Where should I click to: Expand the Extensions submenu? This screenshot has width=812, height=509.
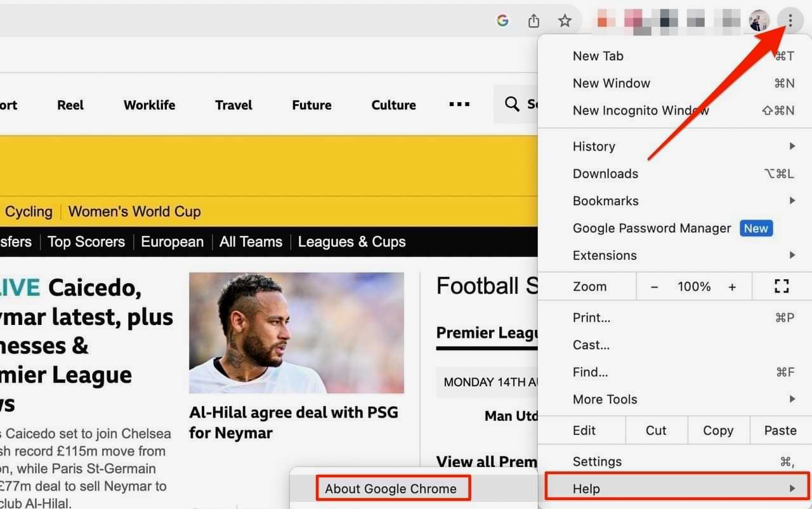tap(674, 256)
